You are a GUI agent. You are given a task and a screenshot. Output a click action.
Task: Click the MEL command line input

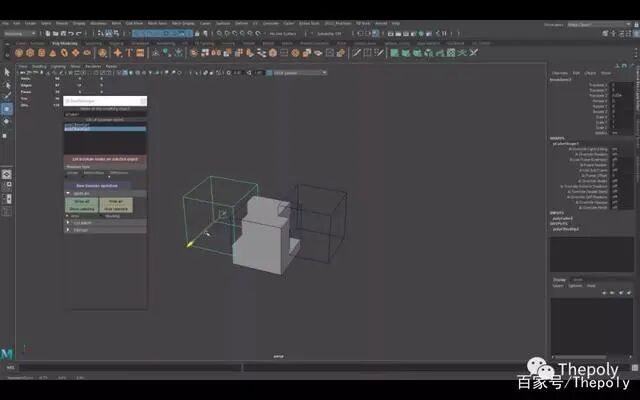tap(130, 368)
